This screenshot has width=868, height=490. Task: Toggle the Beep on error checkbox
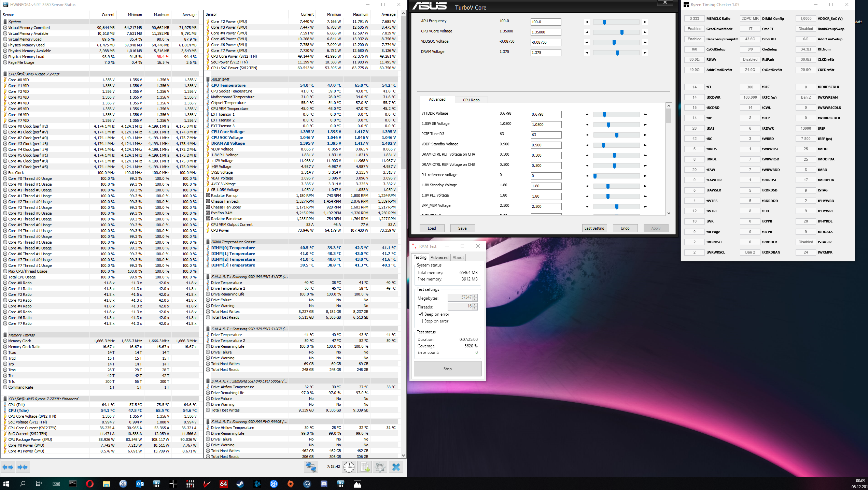pos(420,314)
